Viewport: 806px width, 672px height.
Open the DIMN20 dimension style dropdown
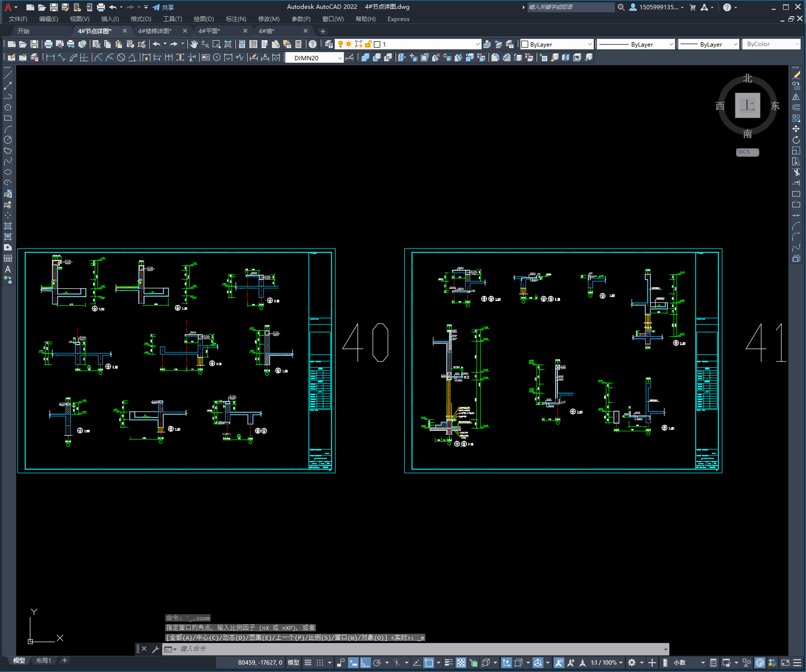tap(314, 58)
